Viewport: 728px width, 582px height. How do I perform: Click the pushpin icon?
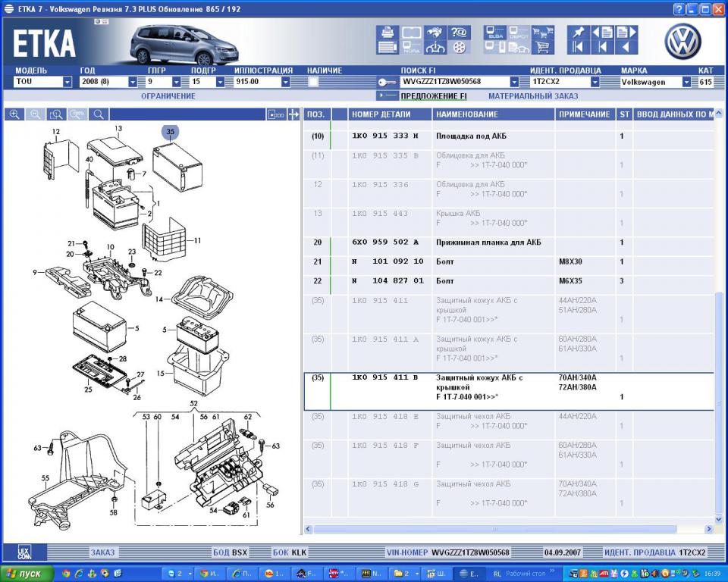579,32
